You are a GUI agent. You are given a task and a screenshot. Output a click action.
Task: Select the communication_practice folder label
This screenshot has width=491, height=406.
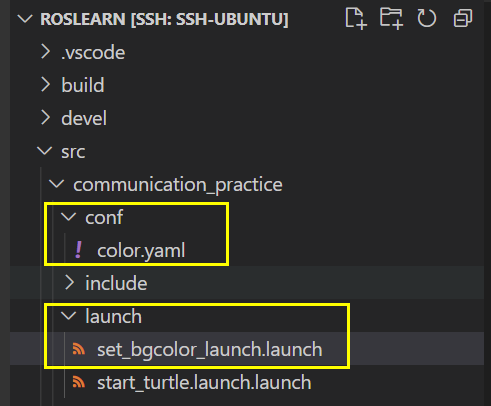coord(178,185)
